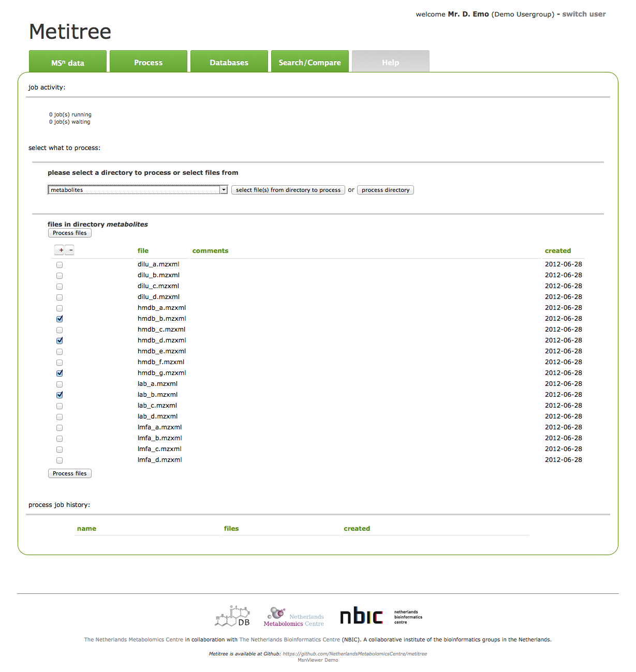Click the '0 job(s) running' status text
Screen dimensions: 636x672
[x=70, y=115]
